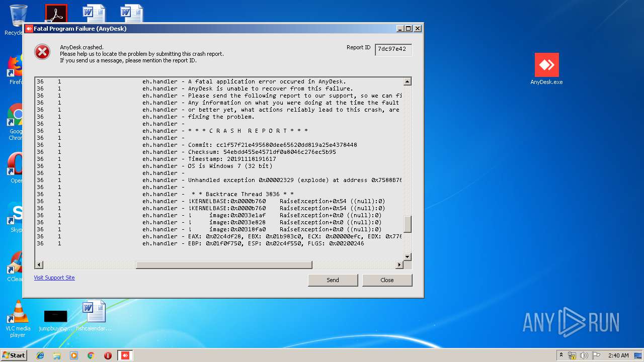Image resolution: width=644 pixels, height=362 pixels.
Task: Open Opera from the taskbar
Action: [x=108, y=355]
